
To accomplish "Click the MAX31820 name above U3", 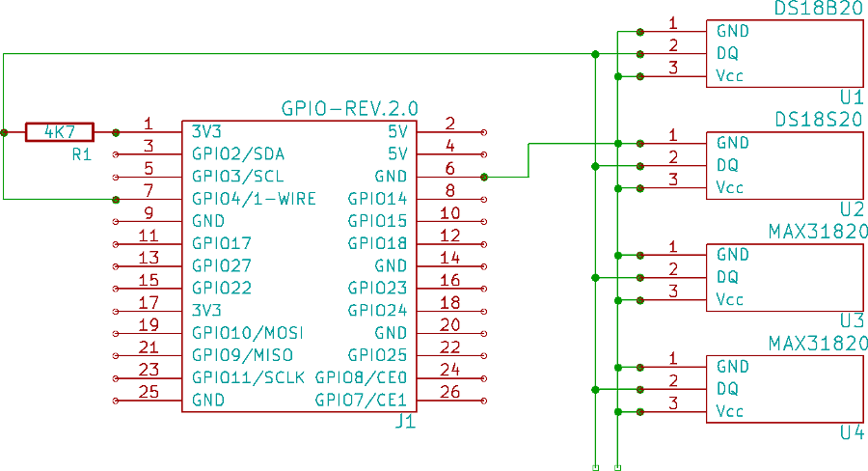I will point(818,232).
